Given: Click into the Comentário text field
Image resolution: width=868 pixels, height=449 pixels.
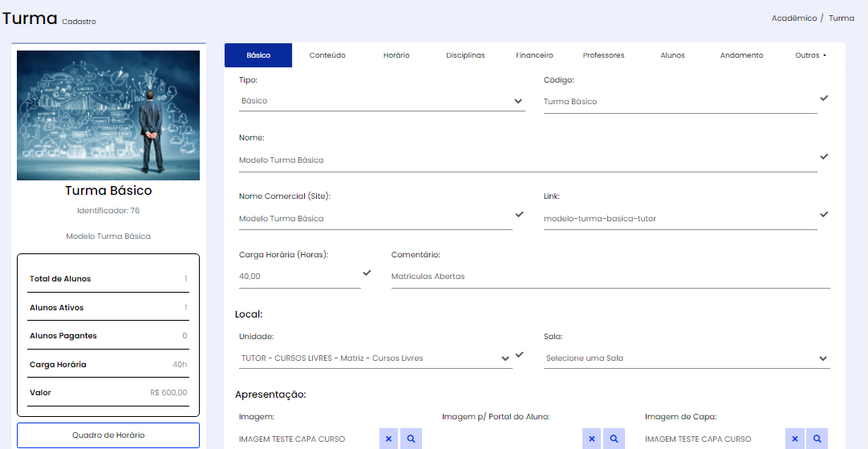Looking at the screenshot, I should 610,277.
